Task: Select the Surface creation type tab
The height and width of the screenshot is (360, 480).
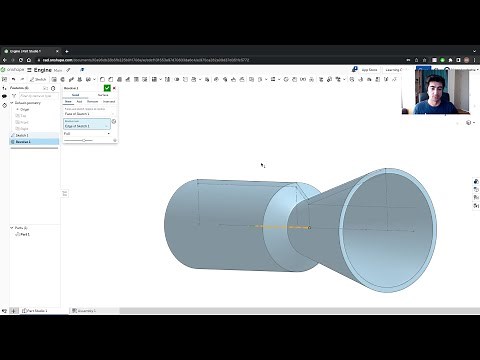Action: [103, 95]
